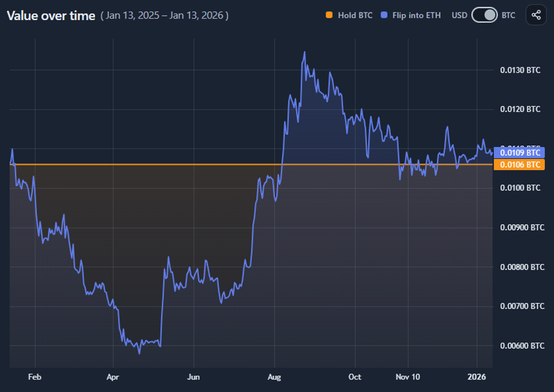The width and height of the screenshot is (554, 392).
Task: Click the orange 0.0106 BTC price tag
Action: pos(519,165)
